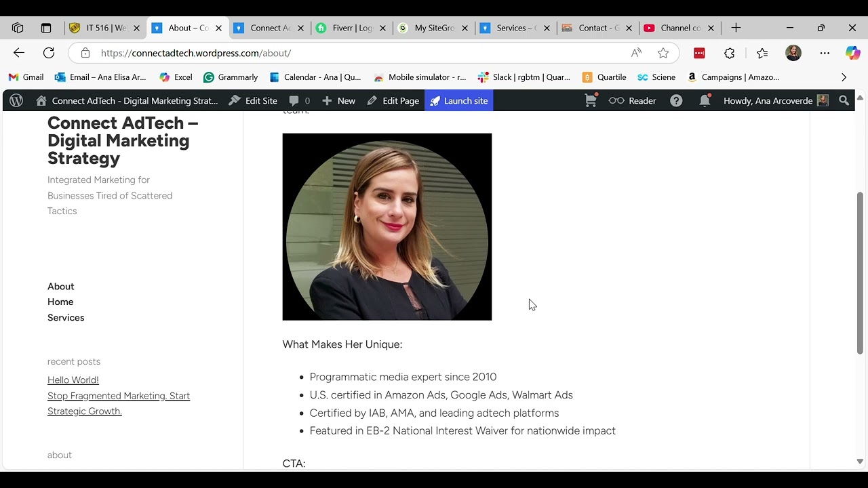
Task: Click the scrollbar up arrow
Action: [860, 98]
